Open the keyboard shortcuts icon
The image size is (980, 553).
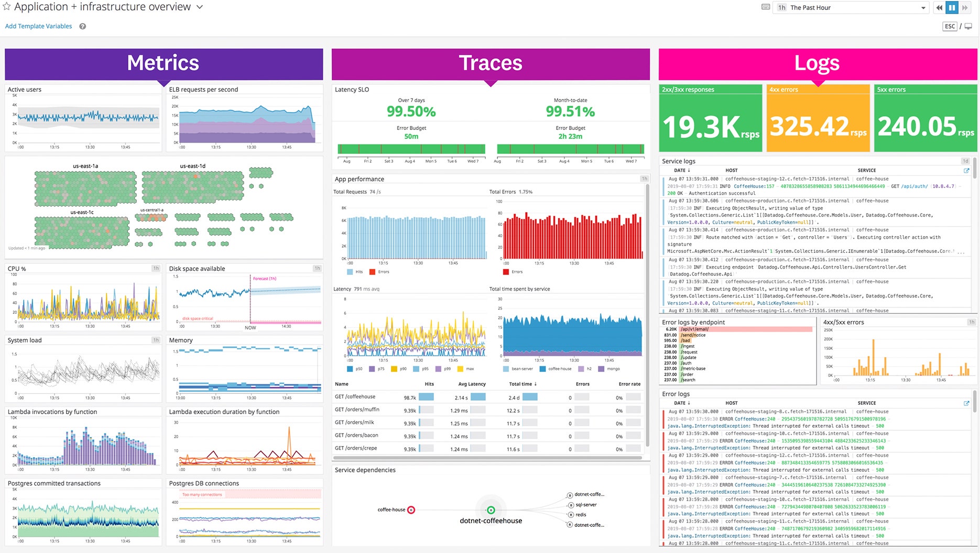pyautogui.click(x=765, y=7)
